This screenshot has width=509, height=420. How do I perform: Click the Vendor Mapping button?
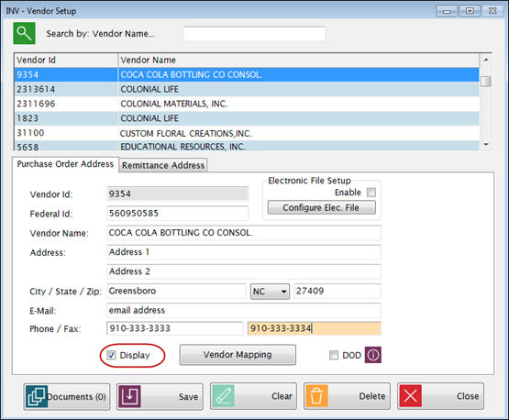click(238, 355)
